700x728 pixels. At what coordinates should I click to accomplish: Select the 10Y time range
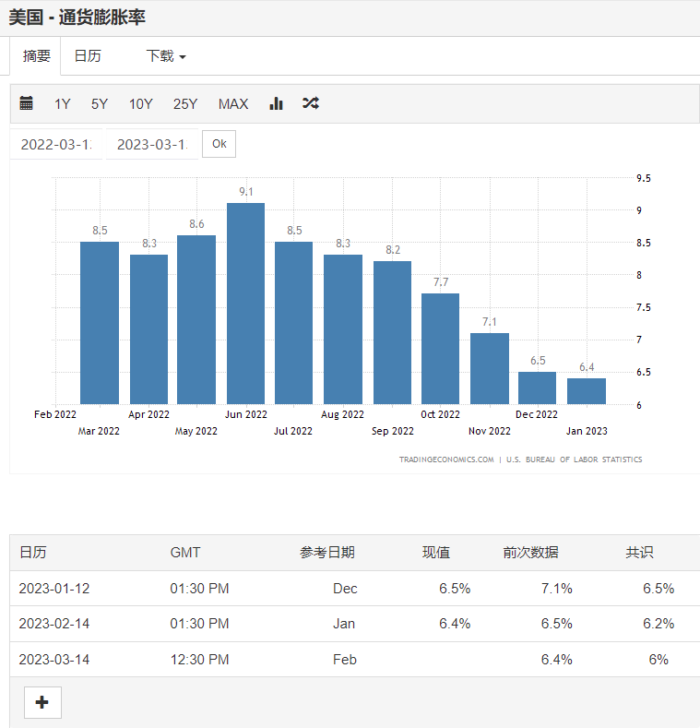click(141, 103)
